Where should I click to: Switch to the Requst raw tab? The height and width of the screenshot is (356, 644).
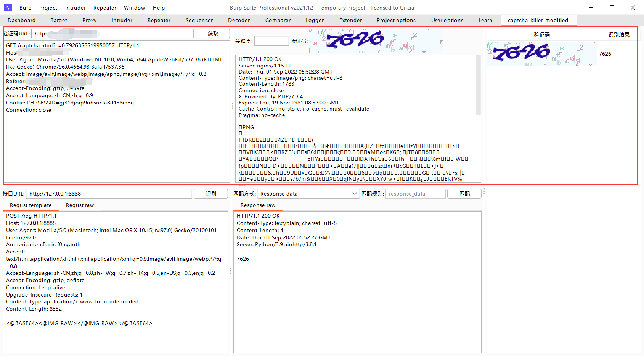(80, 205)
